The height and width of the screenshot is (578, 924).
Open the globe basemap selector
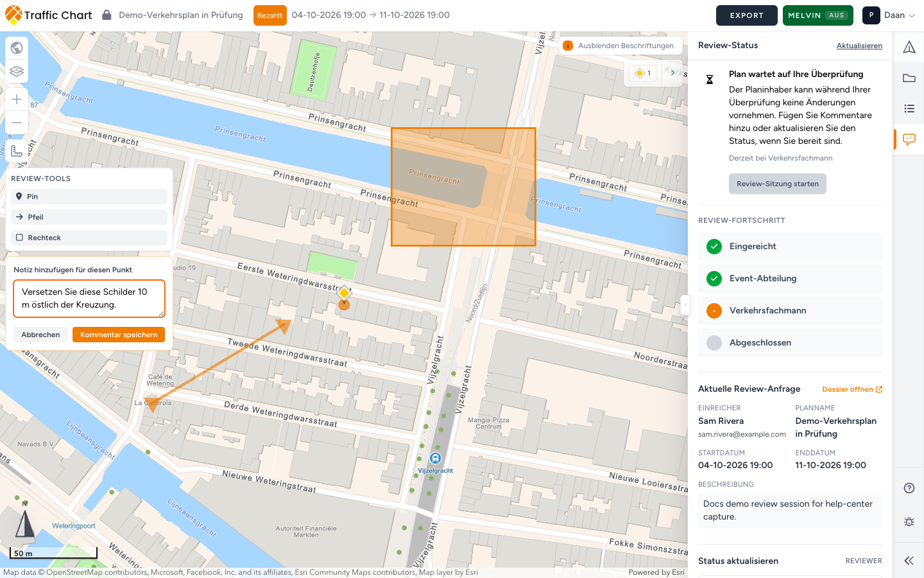tap(17, 48)
